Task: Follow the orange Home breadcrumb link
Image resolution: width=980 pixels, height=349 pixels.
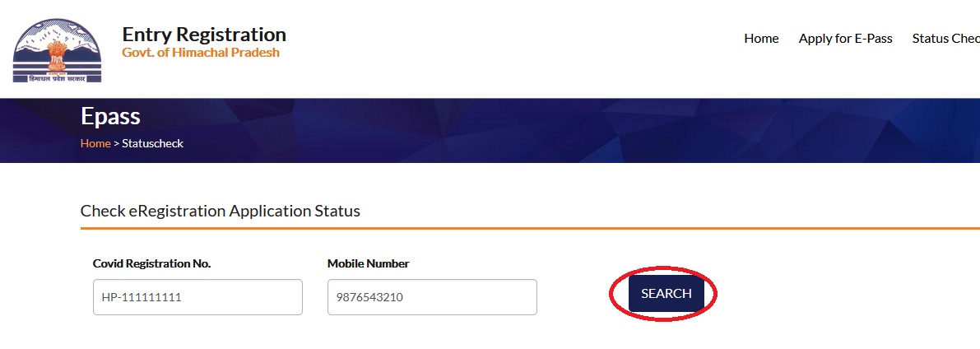Action: (x=95, y=143)
